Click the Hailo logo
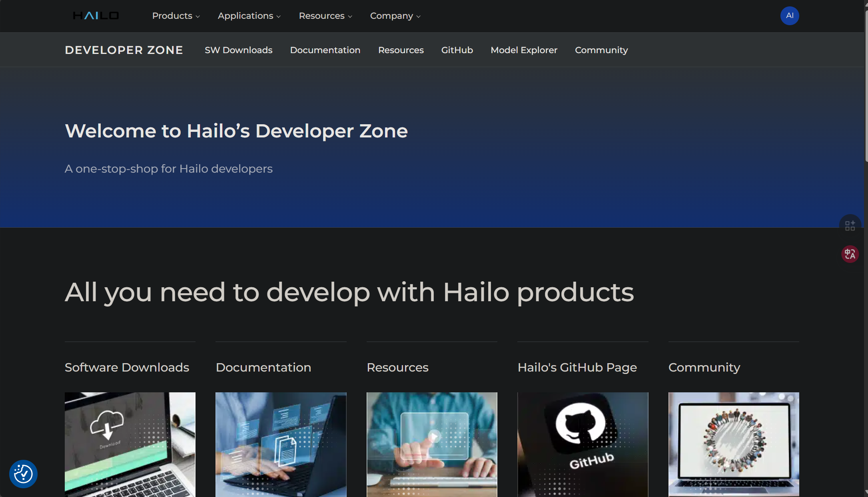Image resolution: width=868 pixels, height=497 pixels. click(x=96, y=16)
